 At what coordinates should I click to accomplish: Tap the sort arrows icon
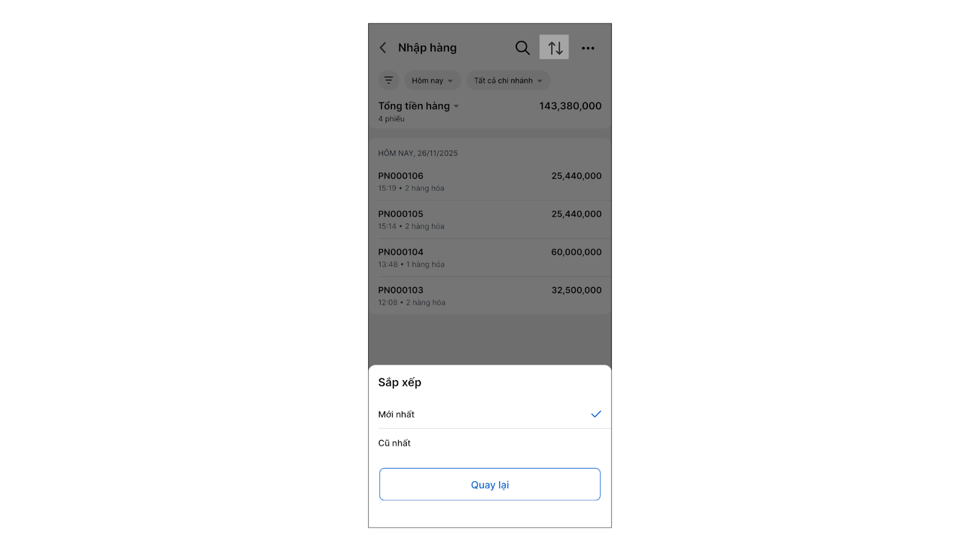click(554, 48)
